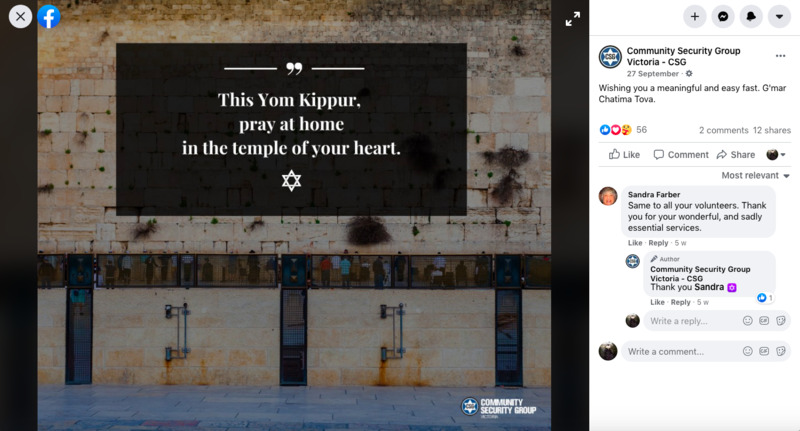Open Sandra Farber's profile name
This screenshot has width=800, height=431.
click(654, 194)
